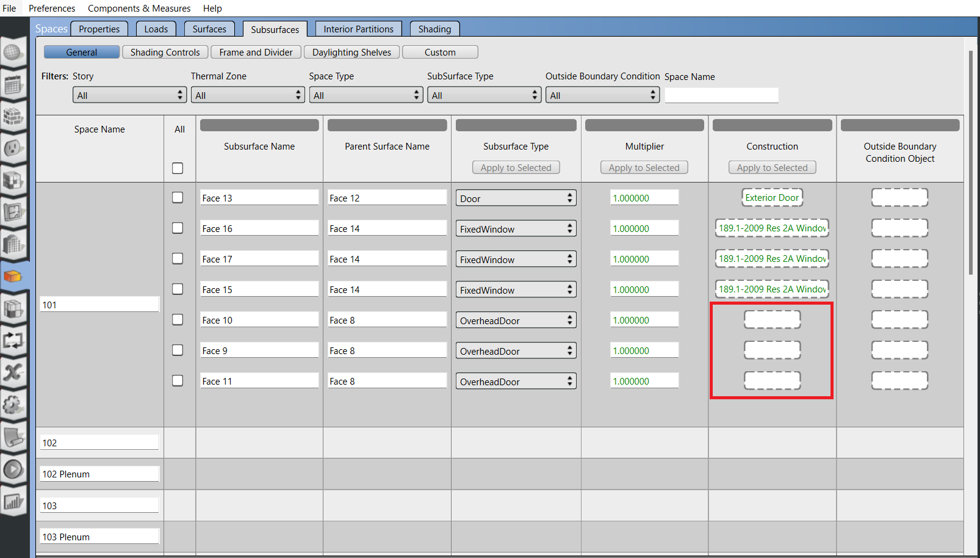Screen dimensions: 980x558
Task: Open the Preferences menu
Action: click(x=52, y=9)
